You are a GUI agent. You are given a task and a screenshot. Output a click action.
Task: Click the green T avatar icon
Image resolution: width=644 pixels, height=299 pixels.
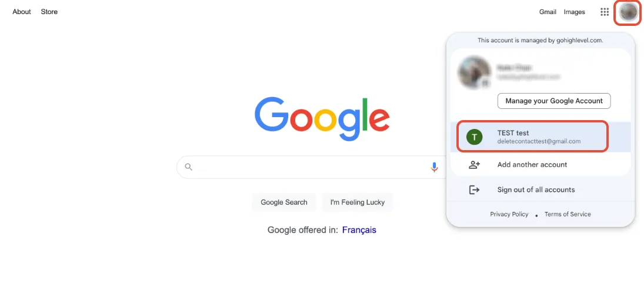click(x=474, y=137)
